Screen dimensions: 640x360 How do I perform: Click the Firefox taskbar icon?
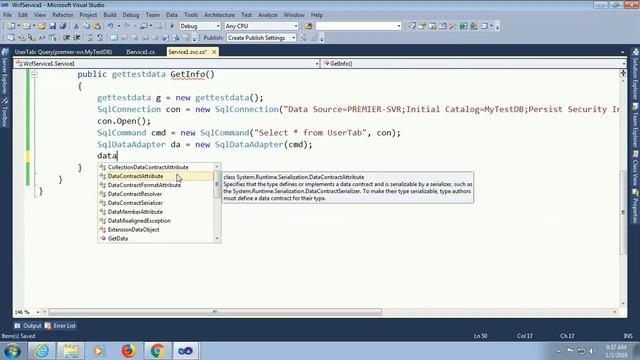(129, 351)
